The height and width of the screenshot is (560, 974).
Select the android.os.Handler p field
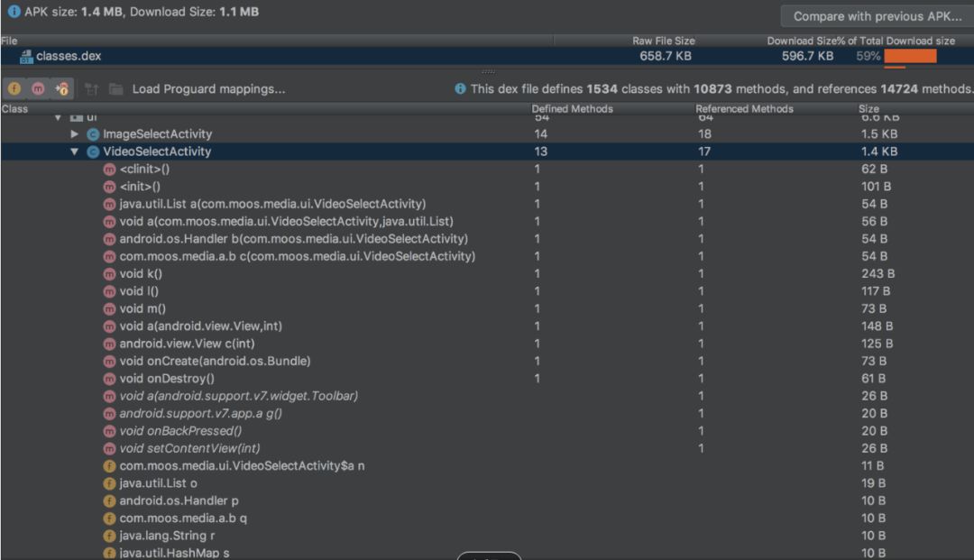[x=487, y=500]
